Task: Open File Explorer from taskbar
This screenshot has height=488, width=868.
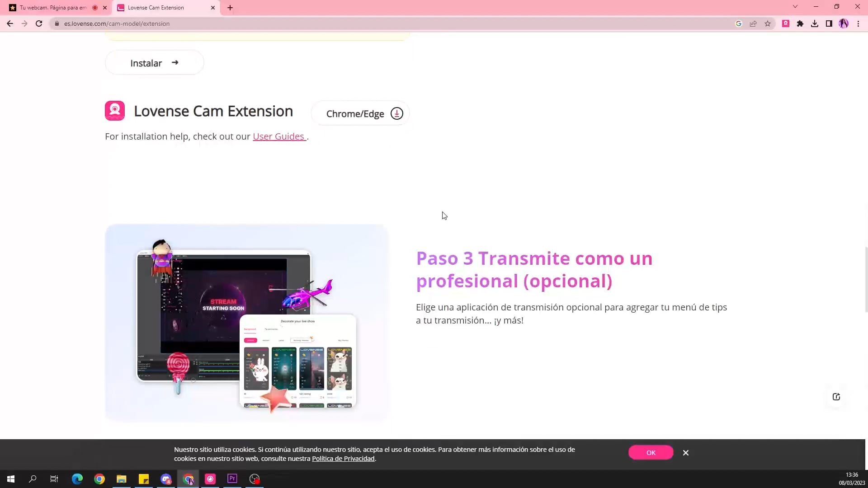Action: click(122, 479)
